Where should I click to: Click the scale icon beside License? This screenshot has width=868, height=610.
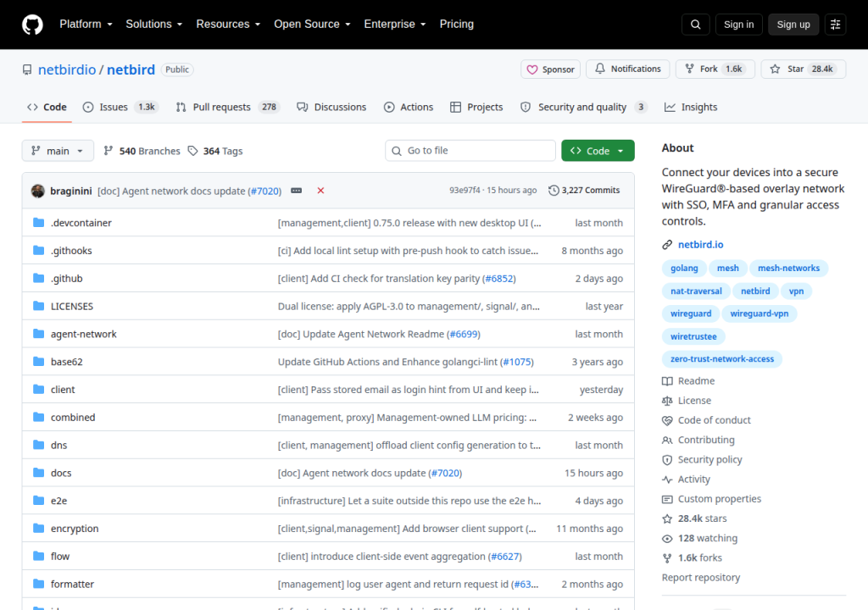pyautogui.click(x=668, y=401)
